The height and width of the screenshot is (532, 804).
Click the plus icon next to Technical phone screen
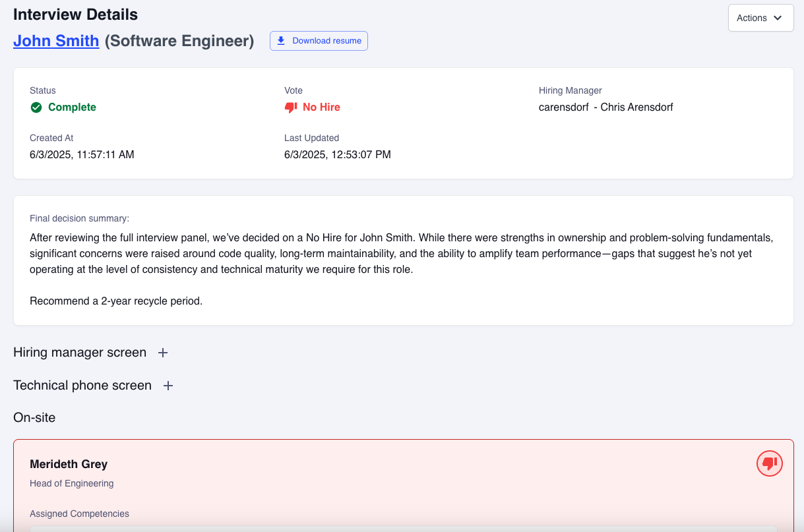pos(169,386)
